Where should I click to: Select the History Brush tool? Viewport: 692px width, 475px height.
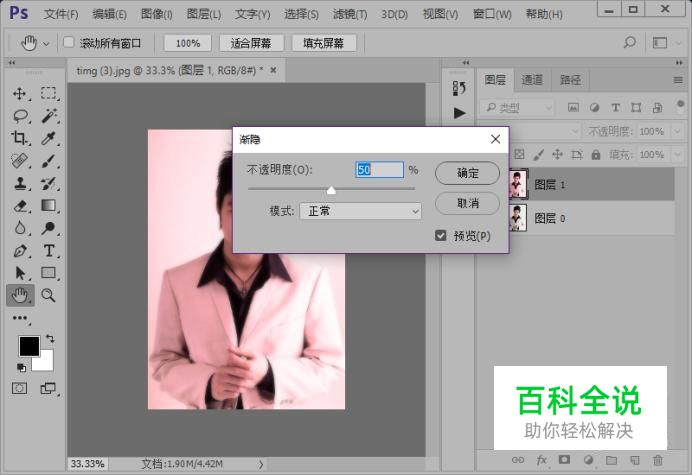[x=49, y=183]
